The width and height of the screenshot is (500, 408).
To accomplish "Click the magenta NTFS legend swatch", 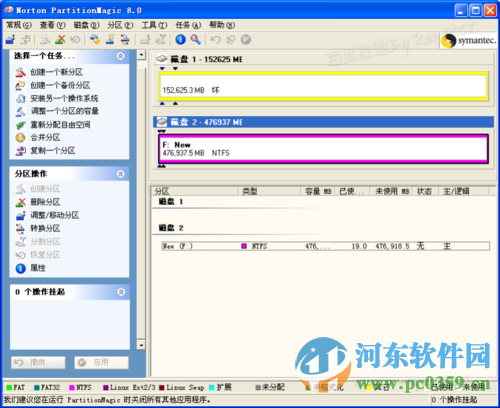I will pos(72,388).
